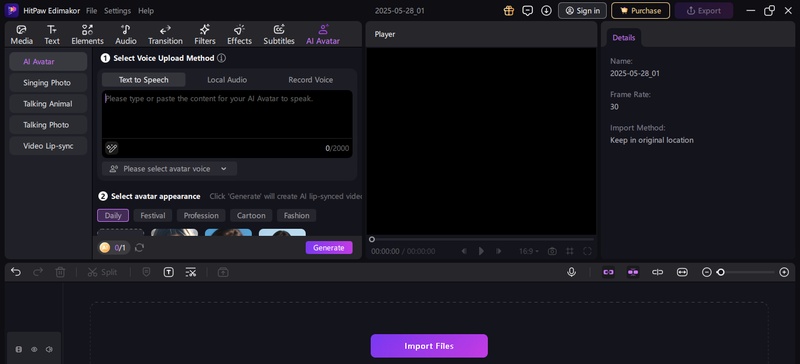The height and width of the screenshot is (364, 800).
Task: Zoom in the timeline with plus
Action: [x=784, y=272]
